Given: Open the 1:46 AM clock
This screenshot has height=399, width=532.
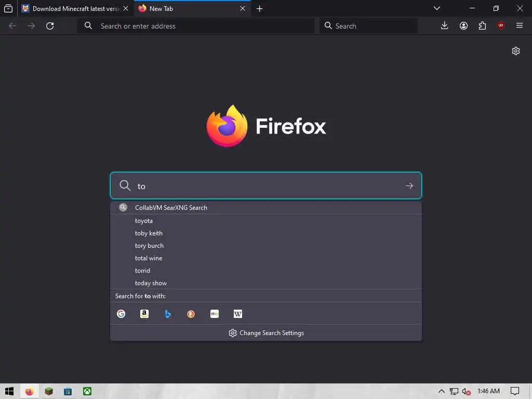Looking at the screenshot, I should click(488, 391).
